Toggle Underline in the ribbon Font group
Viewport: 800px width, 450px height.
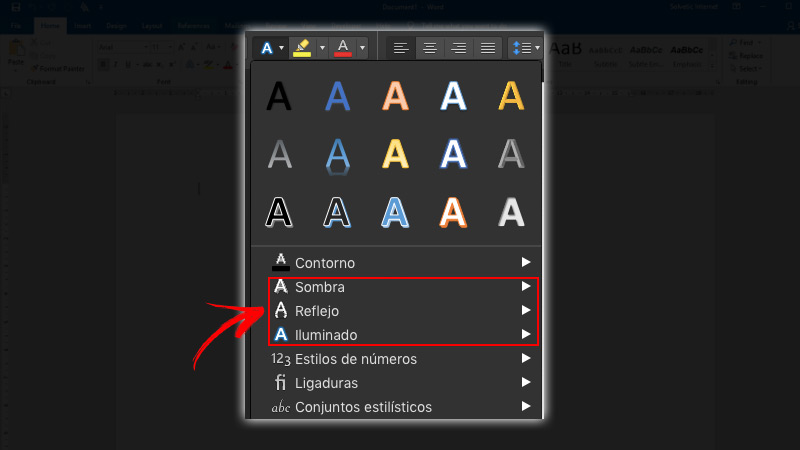pyautogui.click(x=128, y=65)
